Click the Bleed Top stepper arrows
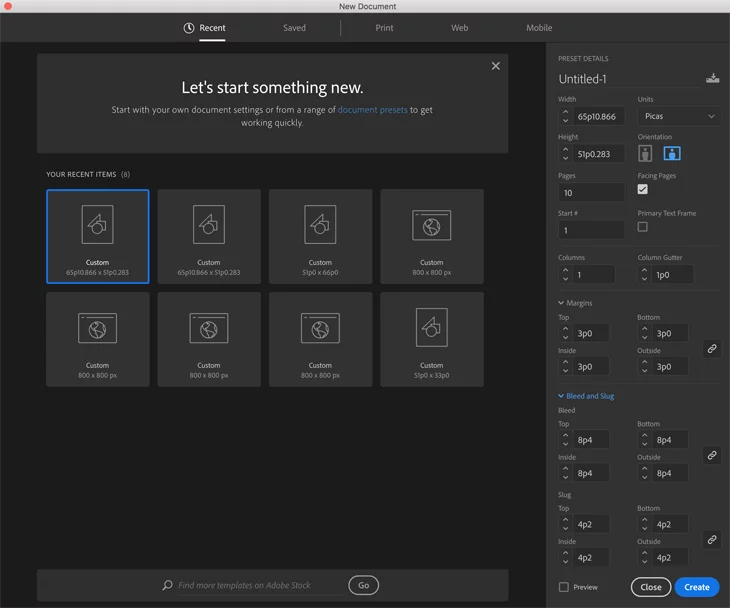The image size is (730, 608). (565, 440)
